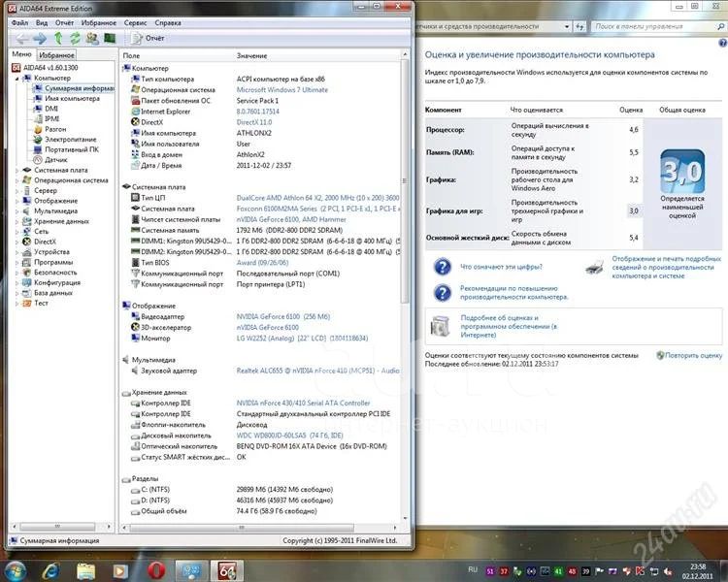Click the Forward arrow toolbar icon in AIDA64
The height and width of the screenshot is (582, 728).
coord(40,39)
